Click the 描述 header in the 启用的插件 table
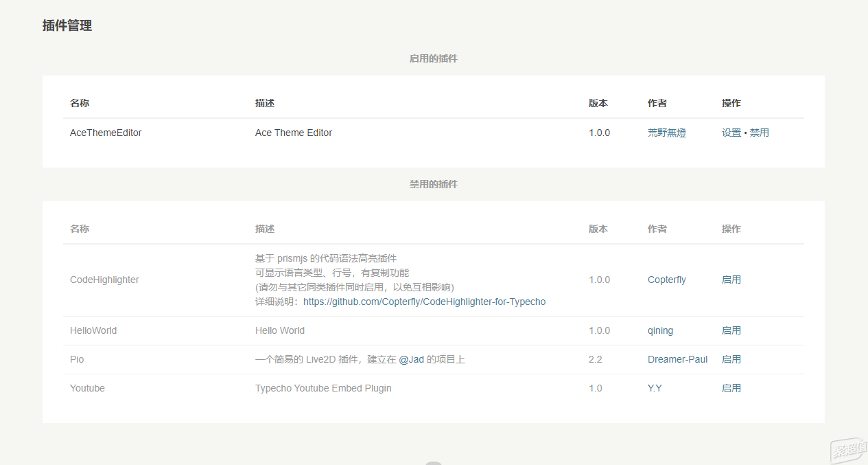 pyautogui.click(x=265, y=103)
